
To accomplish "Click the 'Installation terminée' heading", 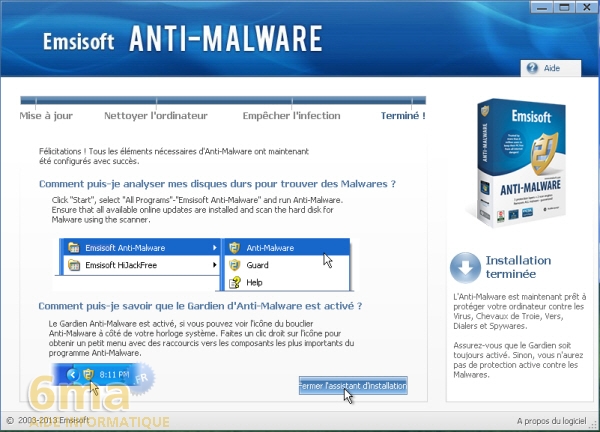I will pyautogui.click(x=518, y=267).
